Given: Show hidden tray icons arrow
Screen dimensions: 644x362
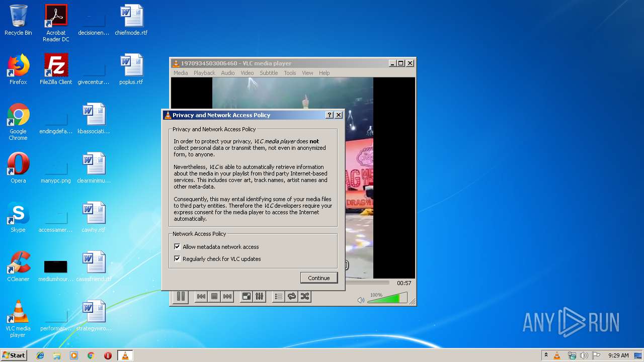Looking at the screenshot, I should [x=546, y=355].
